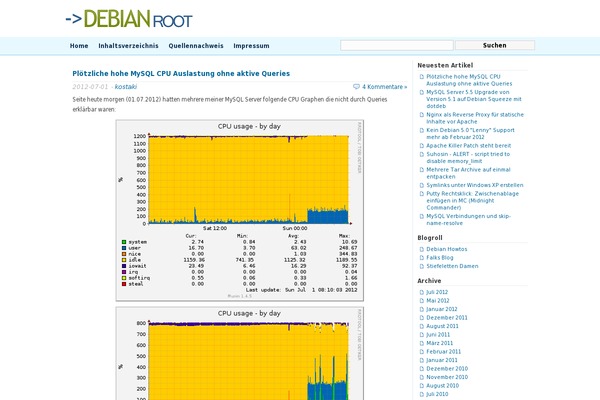Click the post date 2012-07-01
Screen dimensions: 600x400
point(90,87)
